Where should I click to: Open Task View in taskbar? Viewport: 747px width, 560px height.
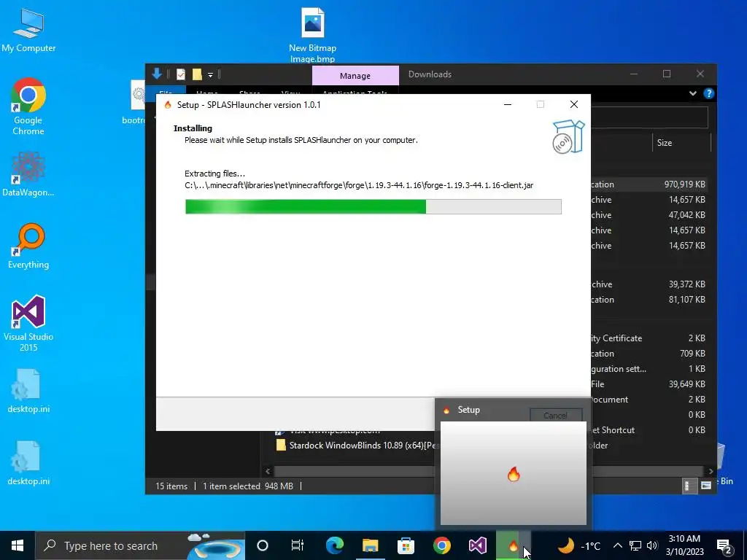[x=298, y=545]
